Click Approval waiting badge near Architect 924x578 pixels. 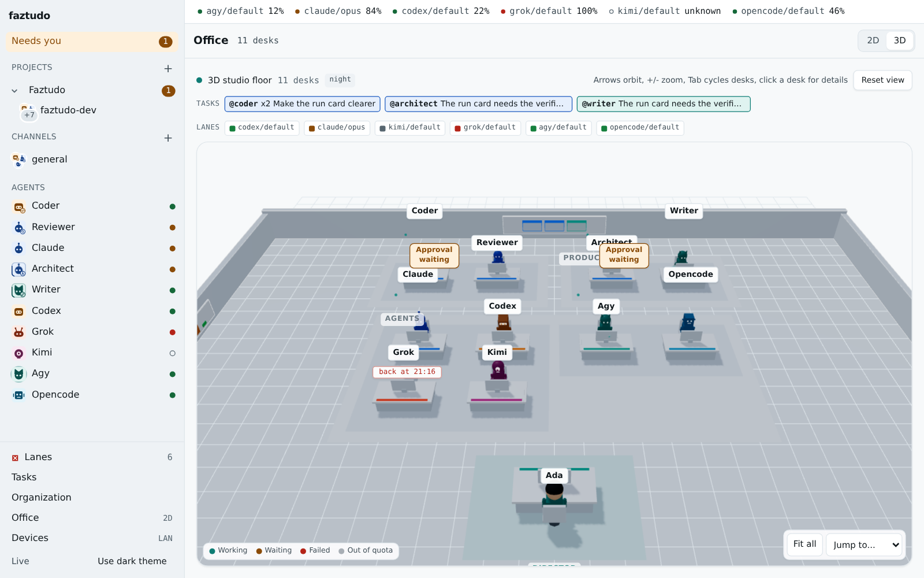point(624,255)
